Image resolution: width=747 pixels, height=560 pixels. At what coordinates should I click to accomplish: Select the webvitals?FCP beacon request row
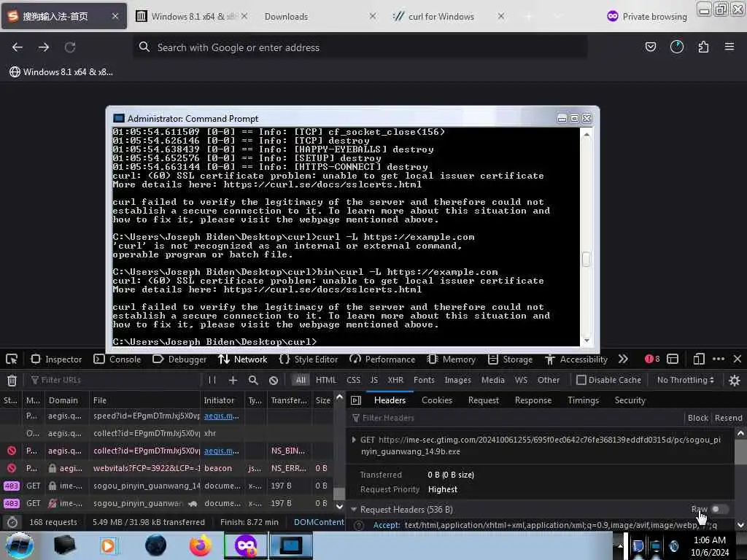point(167,468)
